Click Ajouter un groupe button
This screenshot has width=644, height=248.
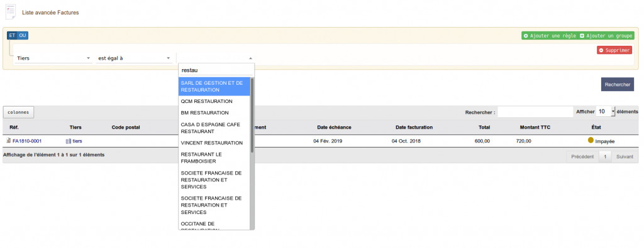(606, 36)
